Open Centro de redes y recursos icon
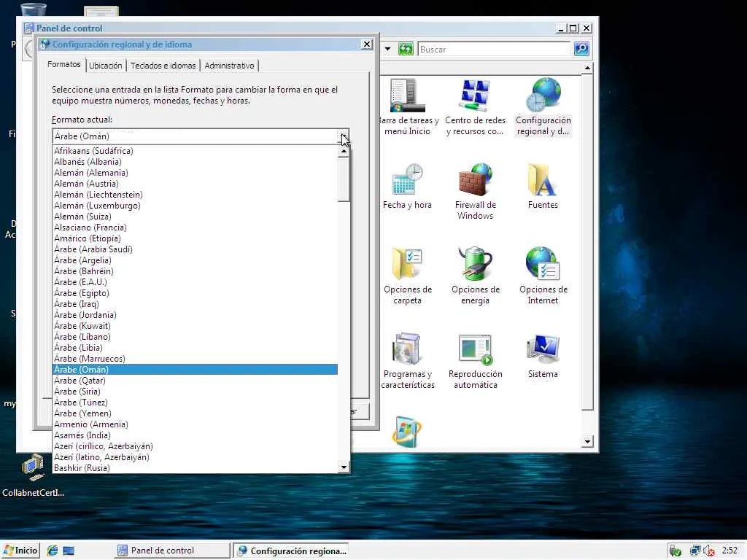The width and height of the screenshot is (747, 560). pyautogui.click(x=475, y=107)
